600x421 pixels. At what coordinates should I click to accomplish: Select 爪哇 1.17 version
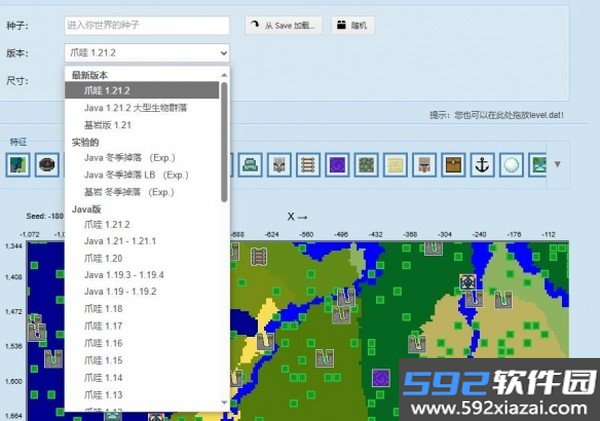142,326
